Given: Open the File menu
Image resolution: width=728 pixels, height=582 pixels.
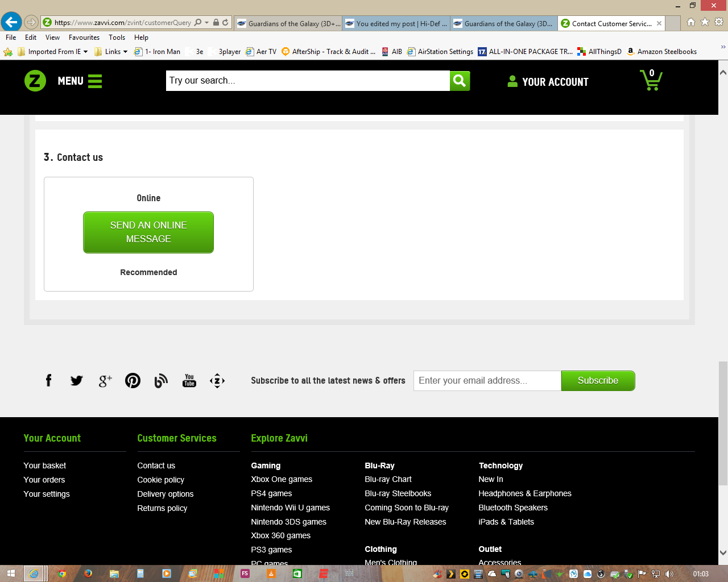Looking at the screenshot, I should tap(11, 38).
